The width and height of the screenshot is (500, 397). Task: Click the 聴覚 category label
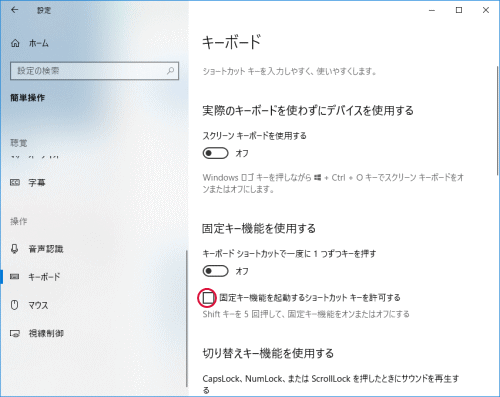click(x=19, y=143)
